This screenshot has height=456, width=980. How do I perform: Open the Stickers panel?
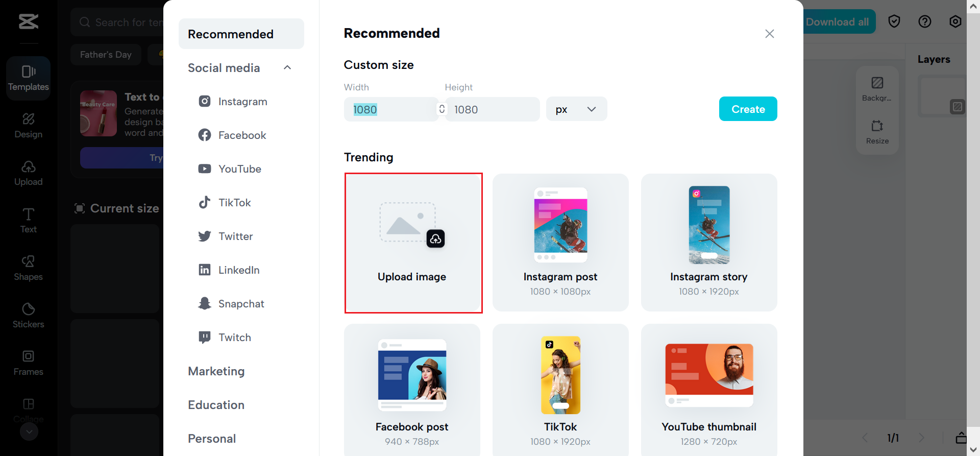pos(28,315)
